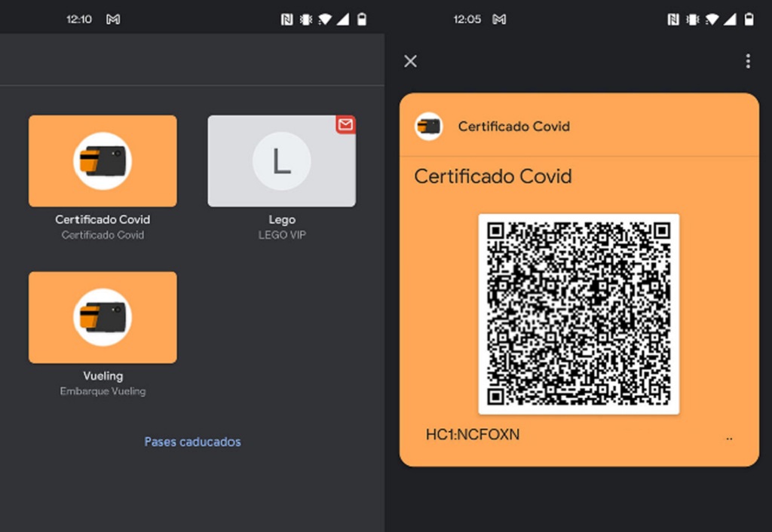Image resolution: width=772 pixels, height=532 pixels.
Task: Close the Certificado Covid pass detail view
Action: (410, 61)
